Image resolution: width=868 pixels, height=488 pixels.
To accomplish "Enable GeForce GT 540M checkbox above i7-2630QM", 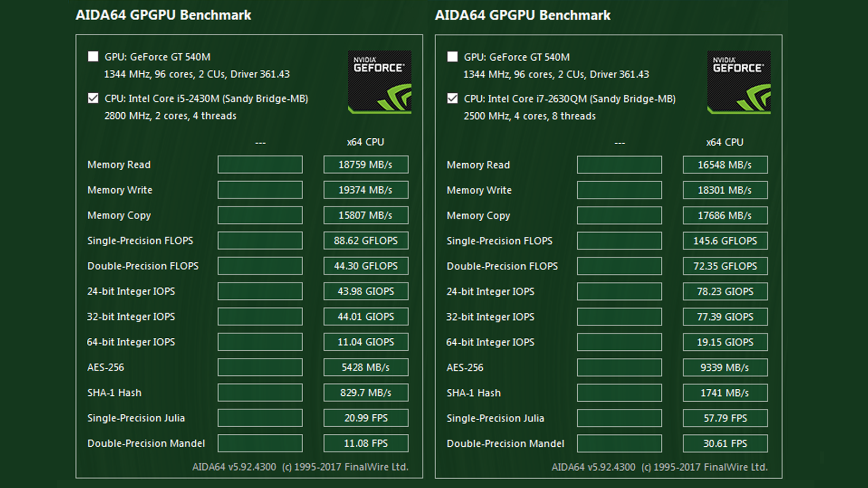I will point(452,56).
